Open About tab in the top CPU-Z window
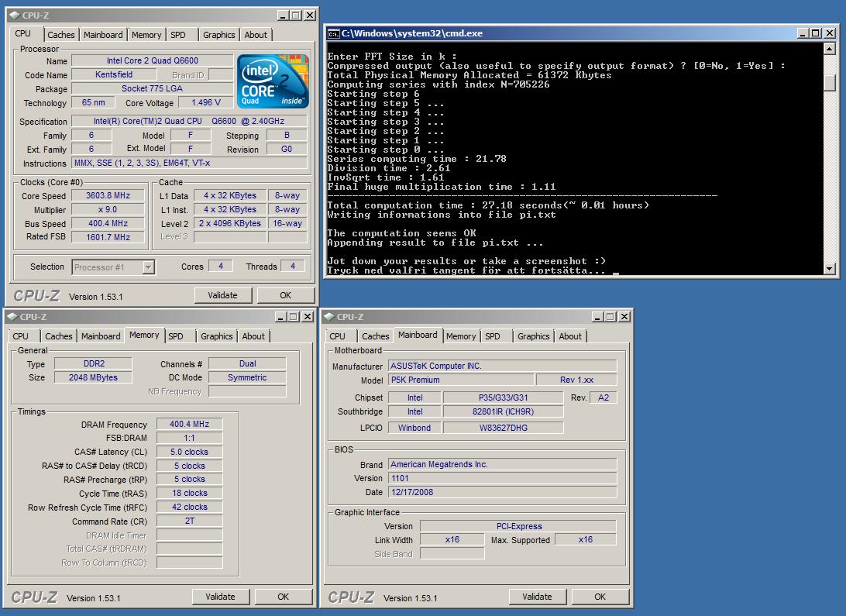 coord(256,35)
